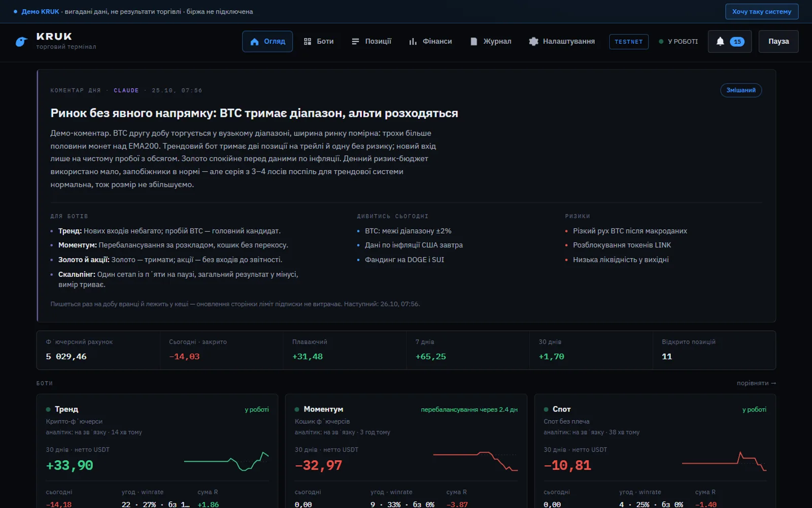Click the document icon beside Журнал
This screenshot has width=812, height=508.
click(473, 42)
